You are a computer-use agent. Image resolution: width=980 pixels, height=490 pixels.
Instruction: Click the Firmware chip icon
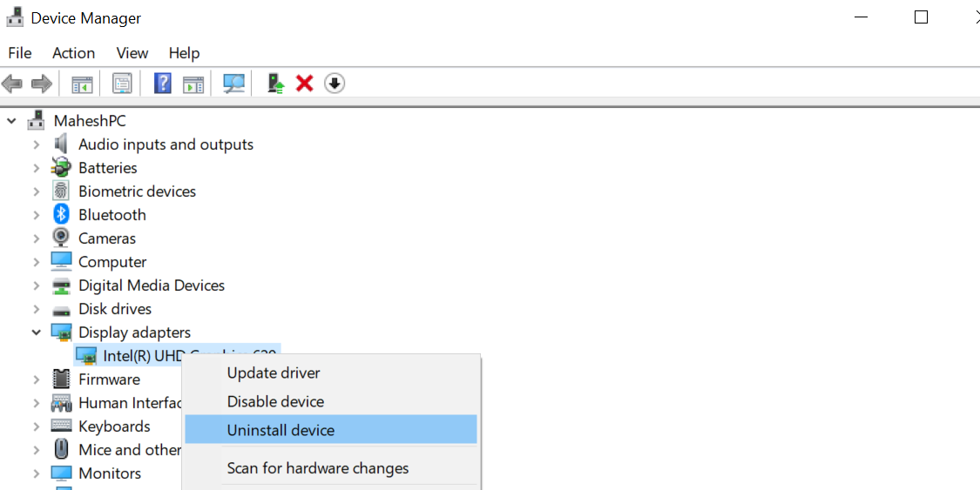pyautogui.click(x=61, y=379)
